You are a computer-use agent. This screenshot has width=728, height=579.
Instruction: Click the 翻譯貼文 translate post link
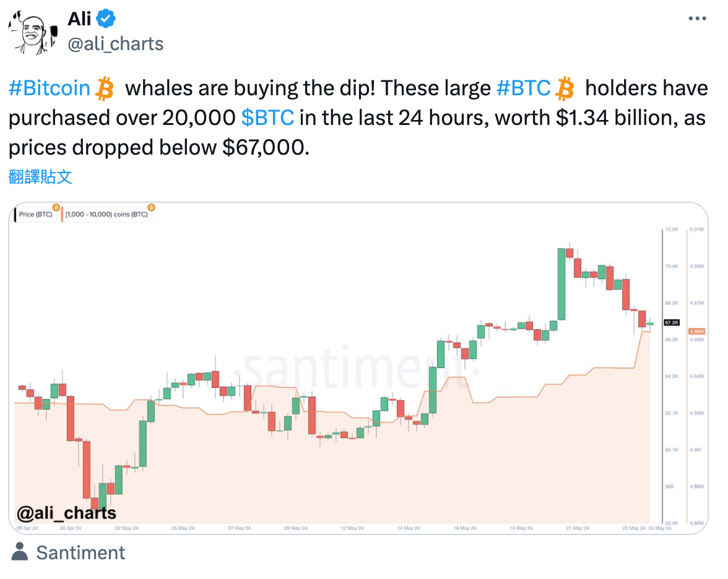point(41,178)
